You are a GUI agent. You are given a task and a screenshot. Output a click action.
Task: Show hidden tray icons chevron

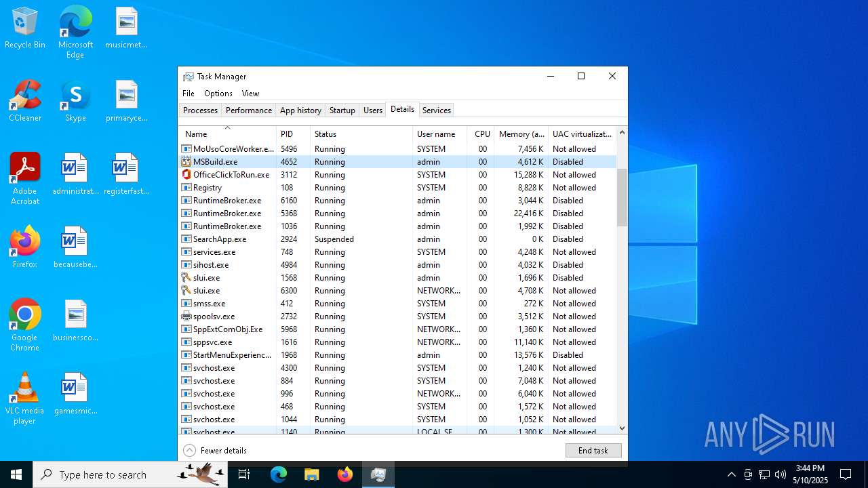[731, 474]
